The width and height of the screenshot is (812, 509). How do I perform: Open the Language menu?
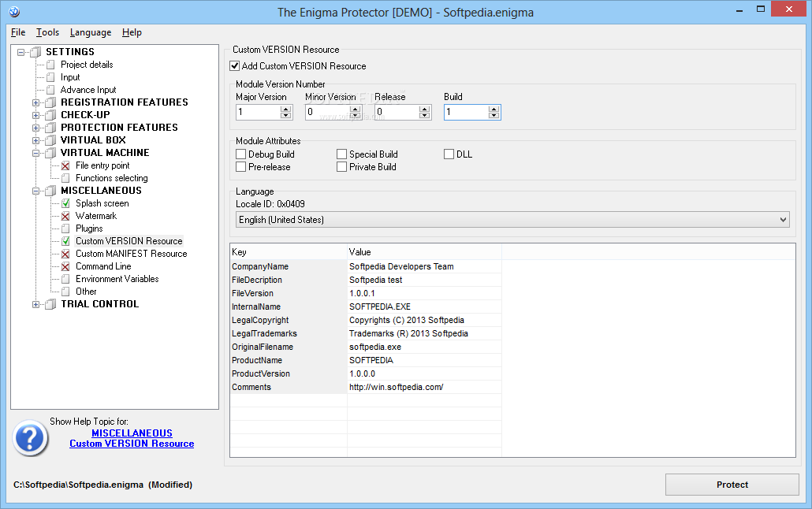coord(91,32)
